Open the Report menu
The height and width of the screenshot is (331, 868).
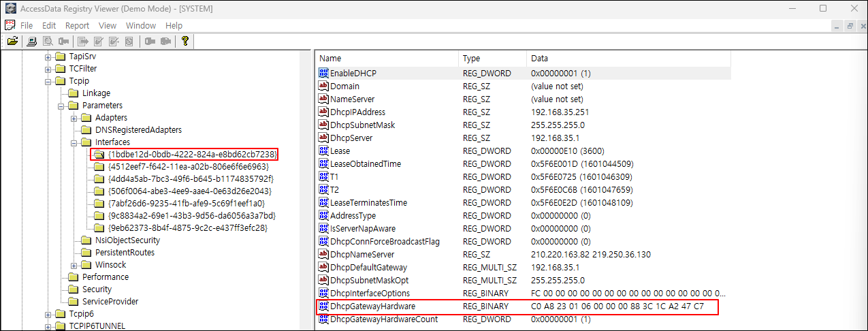click(78, 25)
